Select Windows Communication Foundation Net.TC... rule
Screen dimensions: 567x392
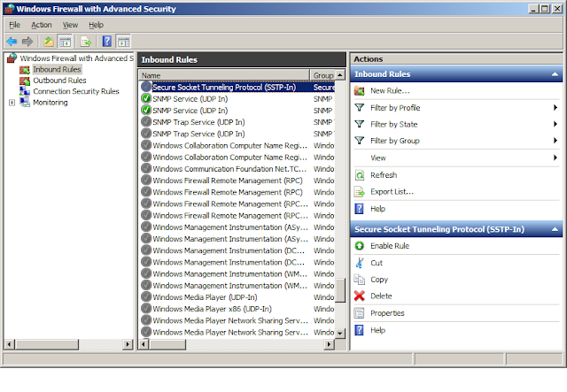(237, 169)
